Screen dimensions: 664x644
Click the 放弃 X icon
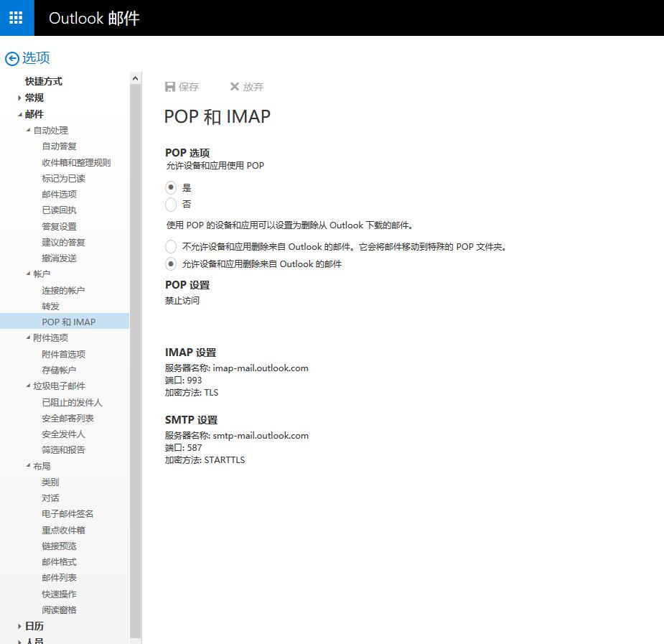[235, 86]
